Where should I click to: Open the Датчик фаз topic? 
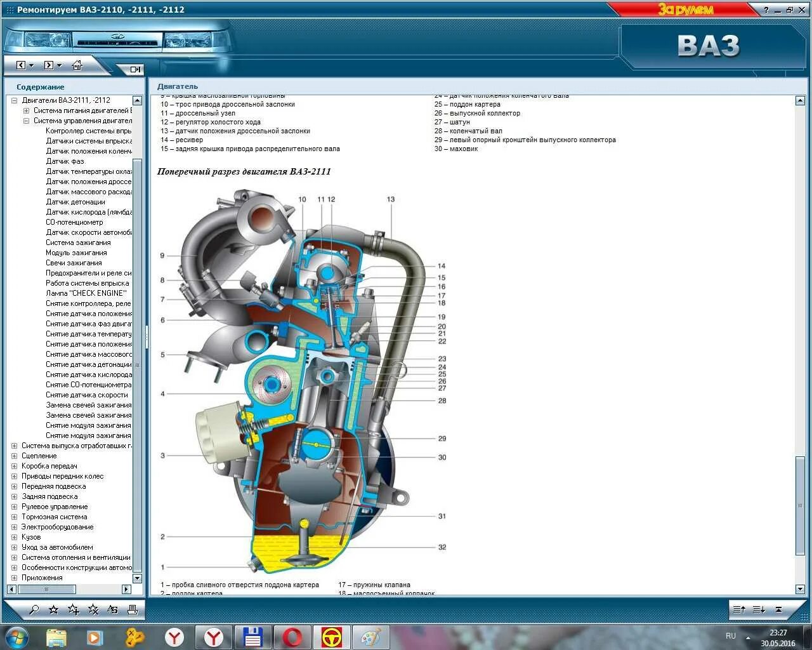pyautogui.click(x=65, y=161)
